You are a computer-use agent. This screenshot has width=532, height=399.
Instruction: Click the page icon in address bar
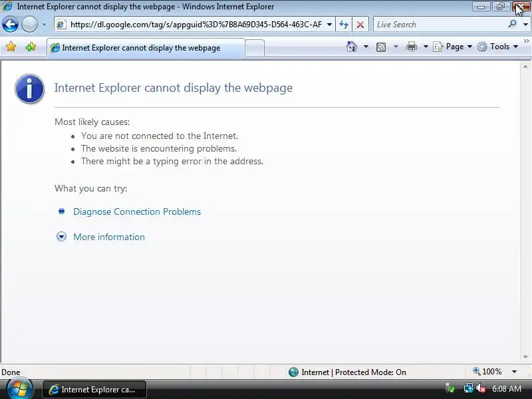tap(61, 25)
